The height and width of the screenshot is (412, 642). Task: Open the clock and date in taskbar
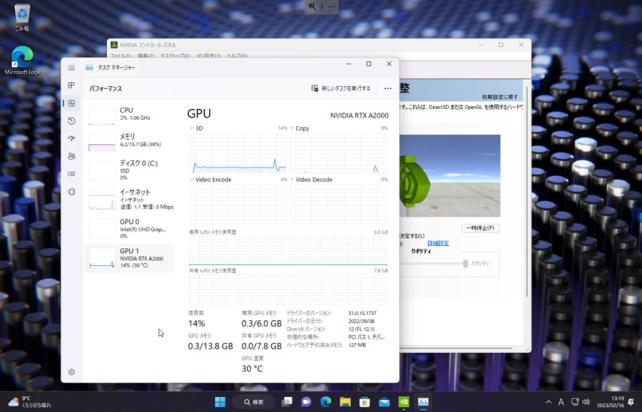pyautogui.click(x=610, y=402)
